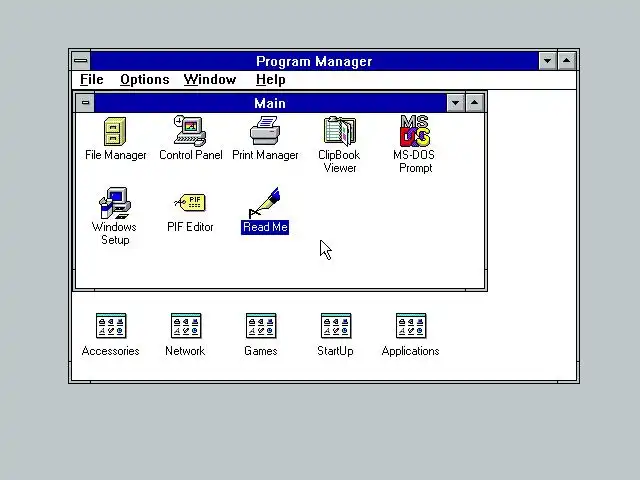Open Program Manager control menu box
The width and height of the screenshot is (640, 480).
point(81,61)
